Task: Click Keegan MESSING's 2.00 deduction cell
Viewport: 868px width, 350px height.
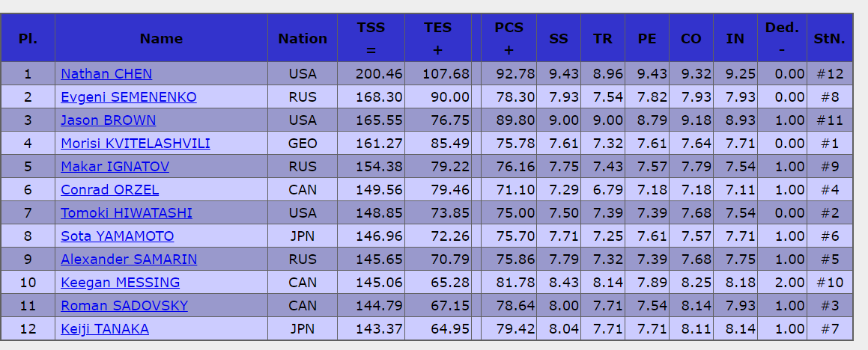Action: pos(782,283)
